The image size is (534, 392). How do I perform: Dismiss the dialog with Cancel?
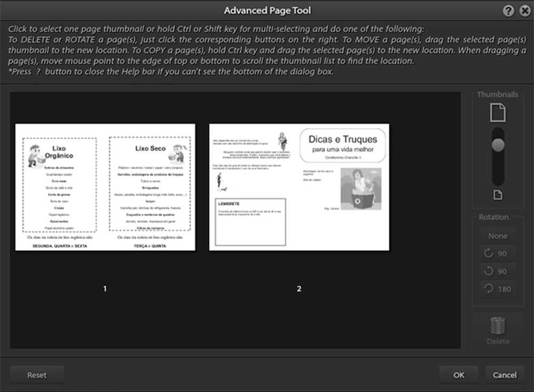pyautogui.click(x=504, y=374)
